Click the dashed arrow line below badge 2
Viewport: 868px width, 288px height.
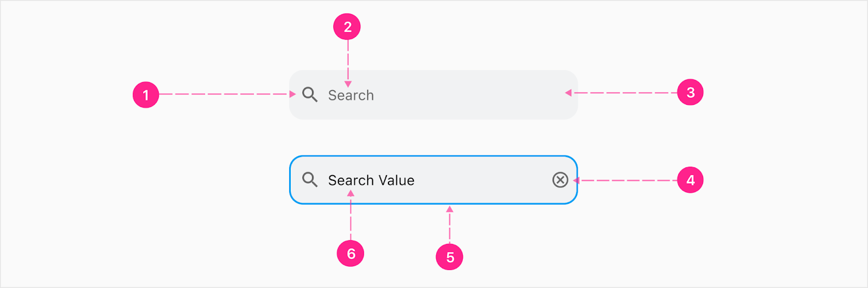pyautogui.click(x=348, y=64)
